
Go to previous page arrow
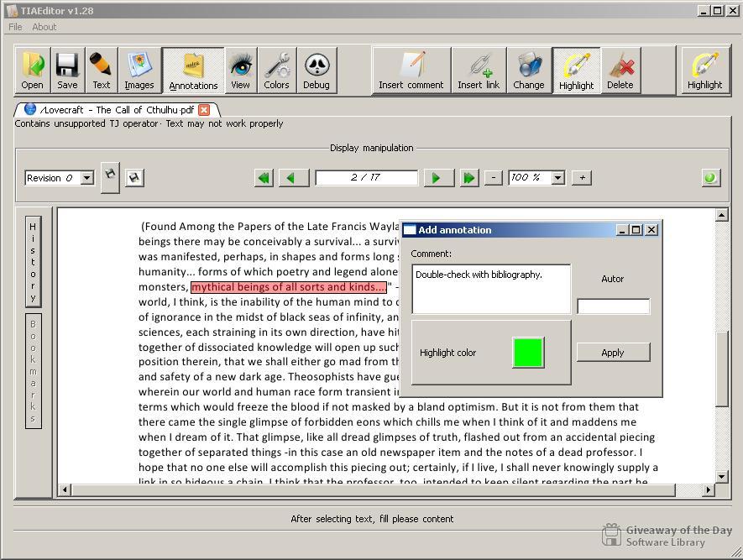[294, 178]
